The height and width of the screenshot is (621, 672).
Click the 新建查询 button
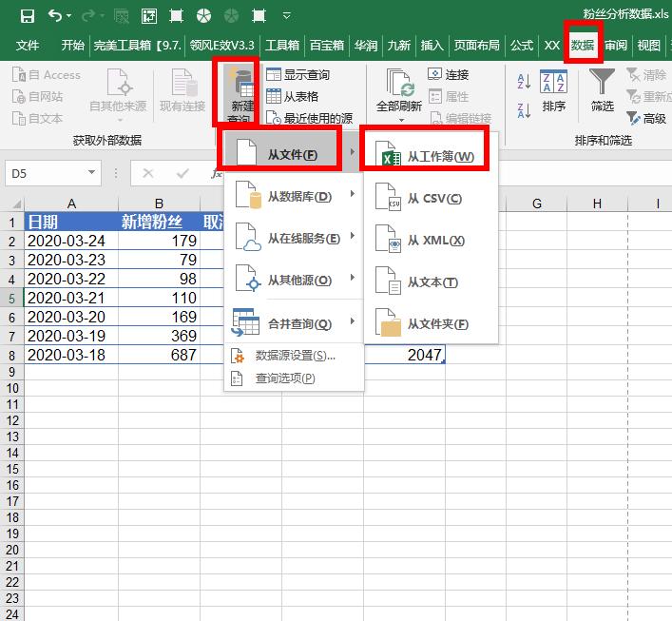click(x=242, y=95)
